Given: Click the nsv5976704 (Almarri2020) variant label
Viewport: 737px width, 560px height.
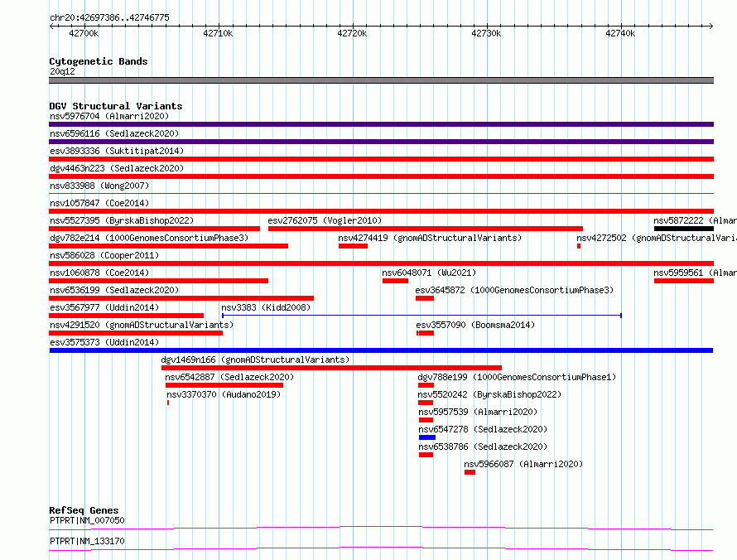Looking at the screenshot, I should (109, 116).
